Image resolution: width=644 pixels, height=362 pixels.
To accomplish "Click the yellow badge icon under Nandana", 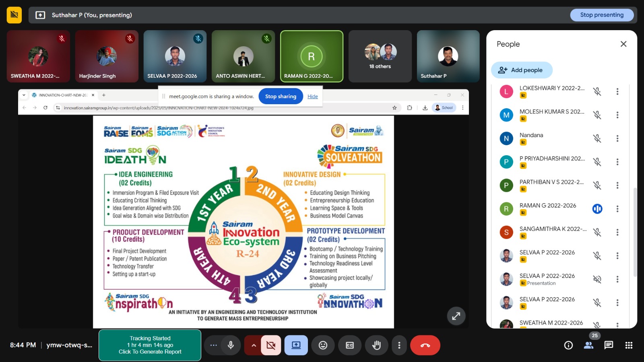I will [523, 142].
